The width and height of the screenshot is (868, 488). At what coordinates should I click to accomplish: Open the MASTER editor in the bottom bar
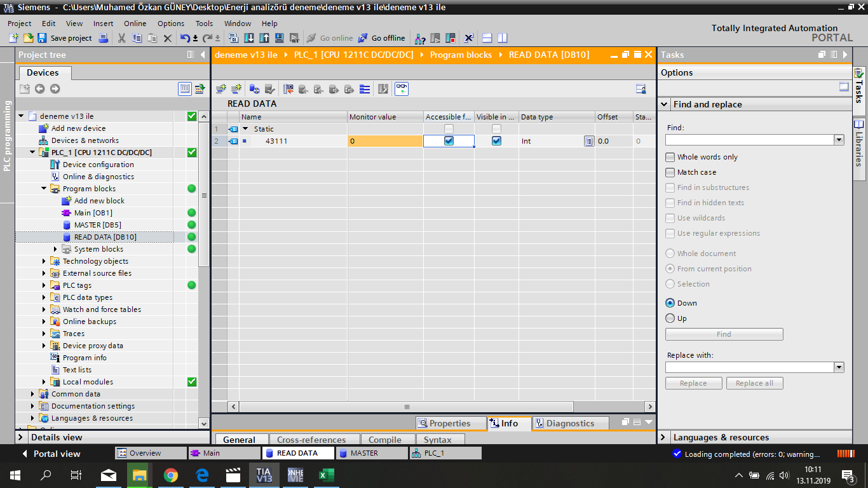coord(372,453)
